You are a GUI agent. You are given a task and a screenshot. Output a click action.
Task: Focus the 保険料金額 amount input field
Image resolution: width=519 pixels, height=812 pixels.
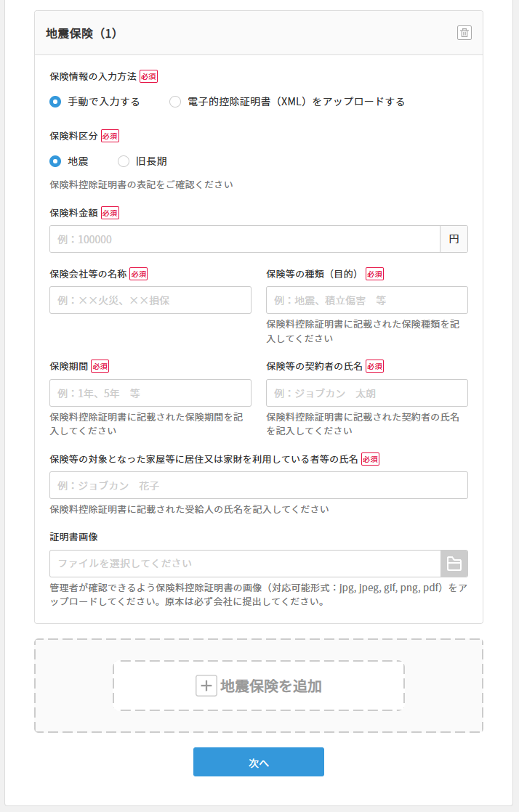[x=245, y=238]
